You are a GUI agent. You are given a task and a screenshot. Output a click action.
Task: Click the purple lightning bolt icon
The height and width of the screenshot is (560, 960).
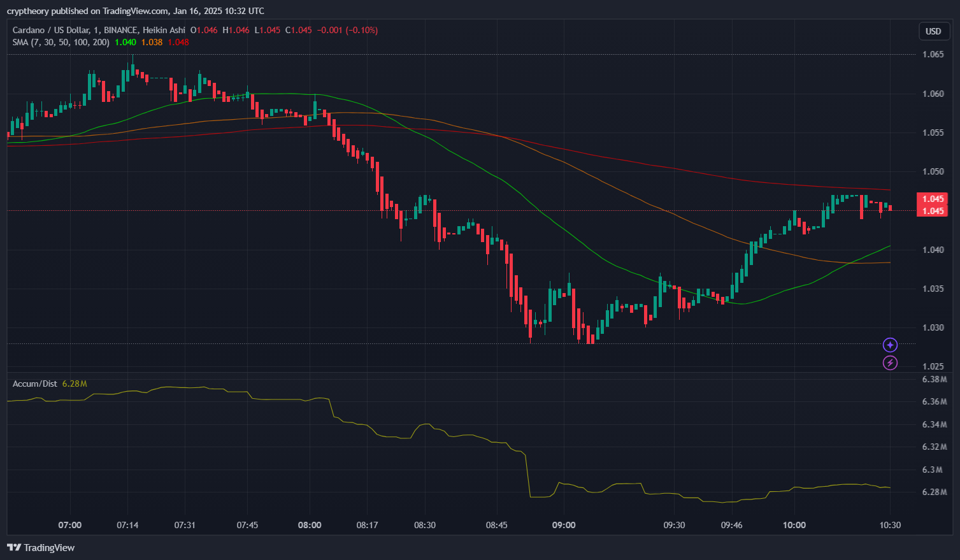coord(890,363)
